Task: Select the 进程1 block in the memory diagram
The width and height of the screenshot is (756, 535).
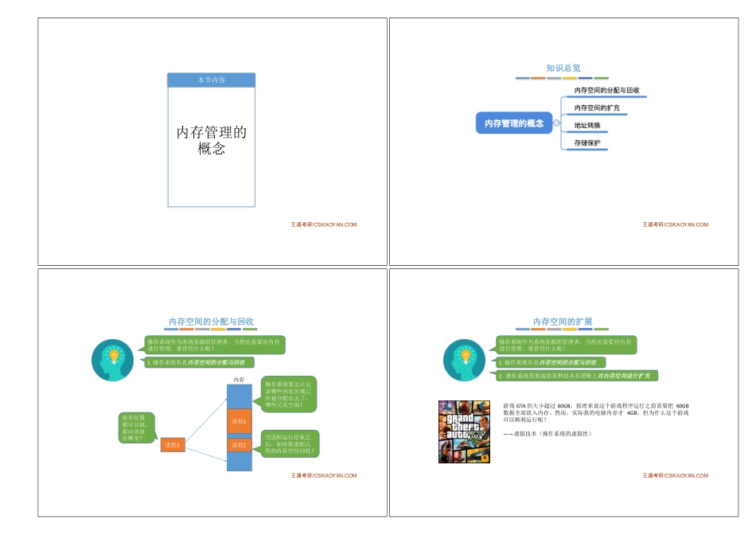Action: (240, 421)
